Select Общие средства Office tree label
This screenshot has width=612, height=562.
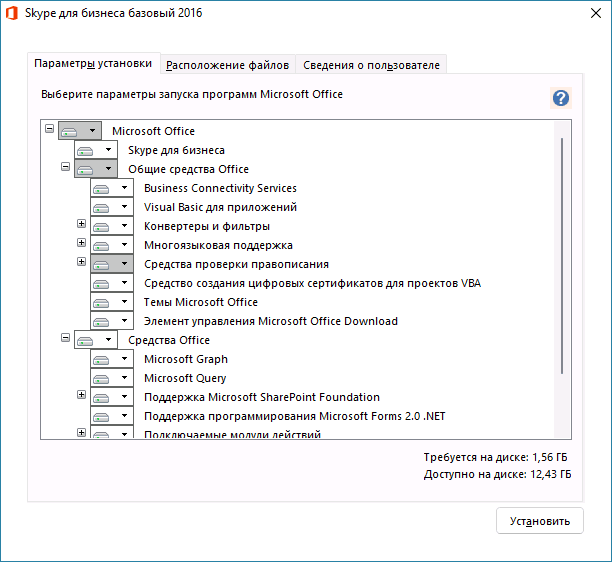pos(189,169)
